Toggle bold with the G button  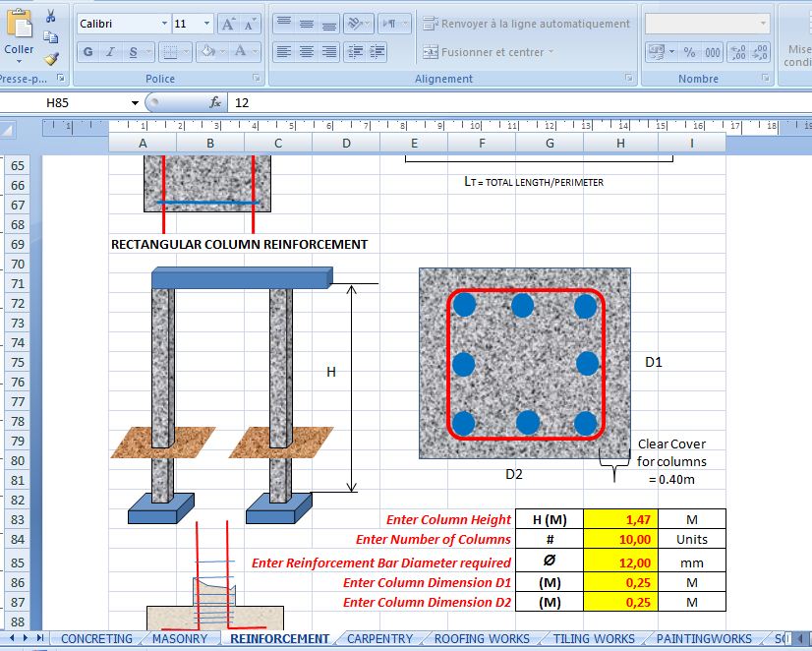click(x=87, y=51)
